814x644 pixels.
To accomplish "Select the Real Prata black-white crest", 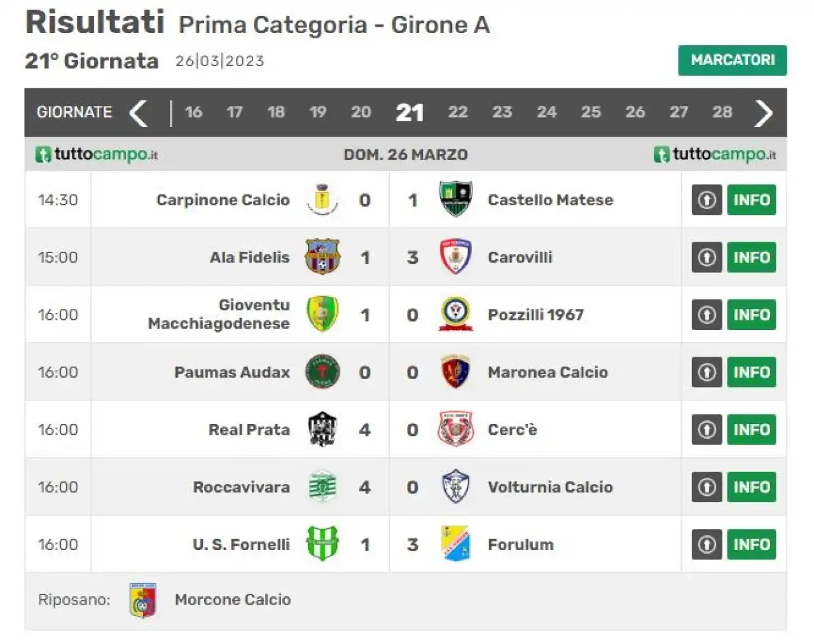I will [x=322, y=429].
